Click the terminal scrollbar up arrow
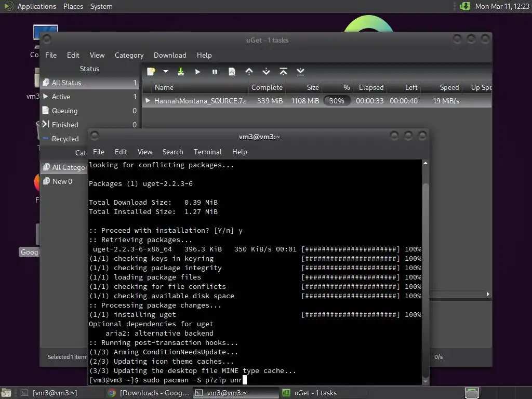Image resolution: width=532 pixels, height=399 pixels. pos(425,163)
